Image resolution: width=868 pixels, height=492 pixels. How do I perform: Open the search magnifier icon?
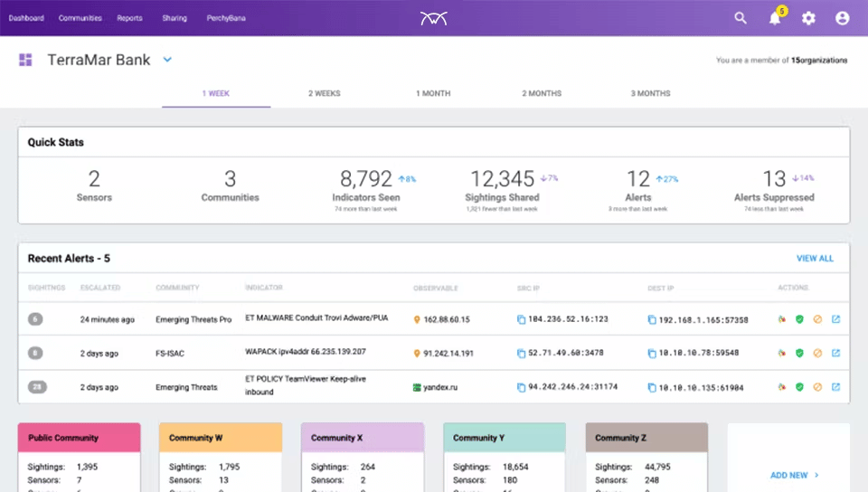click(741, 18)
